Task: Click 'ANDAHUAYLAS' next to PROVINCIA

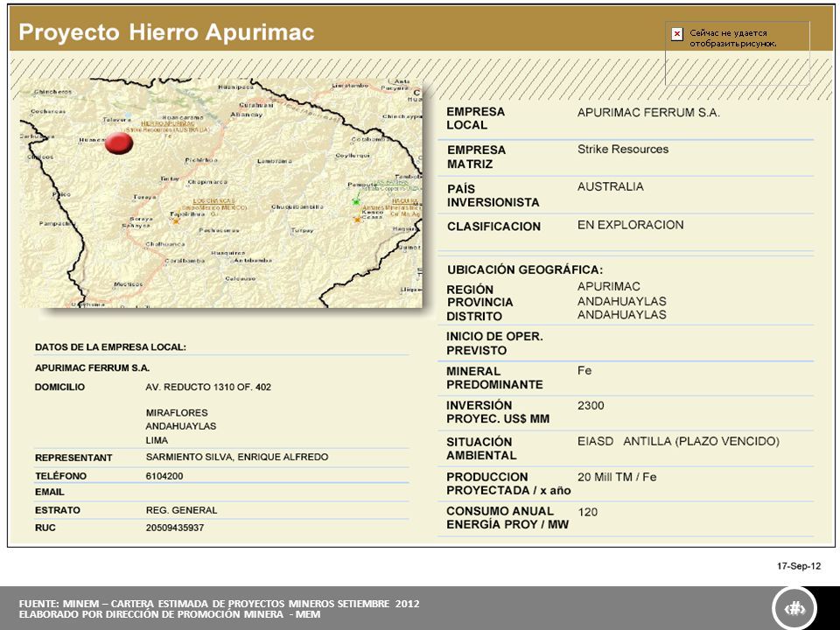Action: (x=621, y=301)
